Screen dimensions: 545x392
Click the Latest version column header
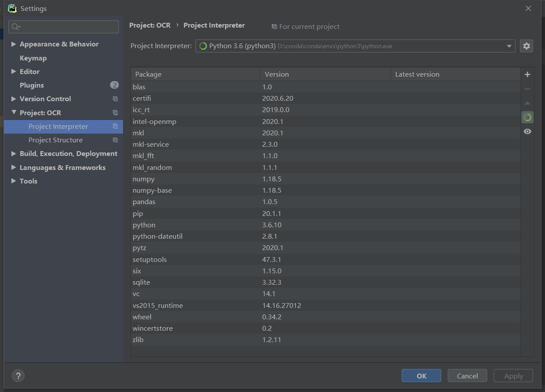click(x=455, y=74)
